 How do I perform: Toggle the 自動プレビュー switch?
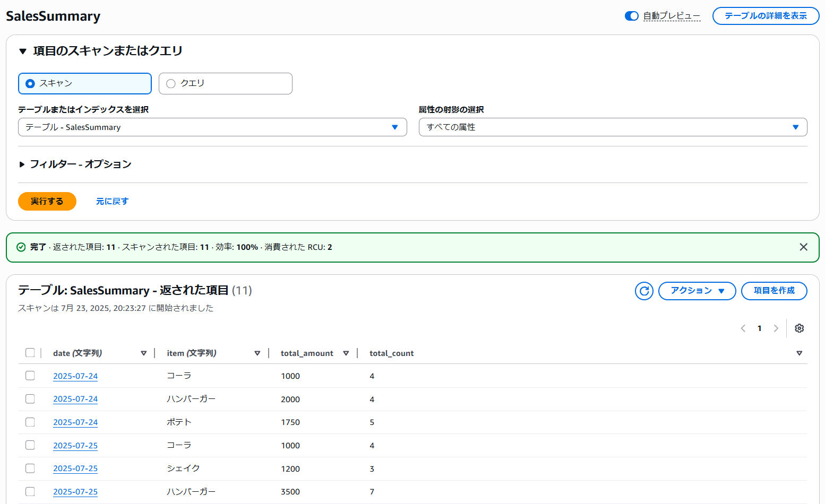[x=631, y=16]
